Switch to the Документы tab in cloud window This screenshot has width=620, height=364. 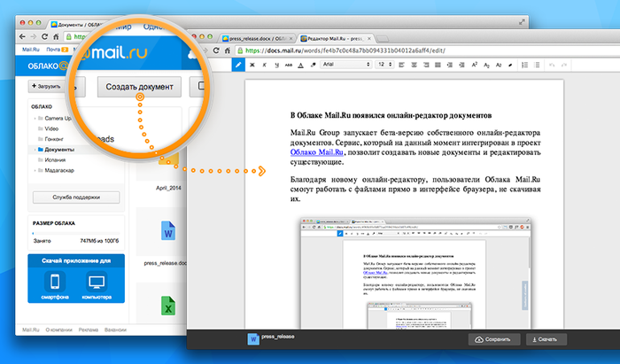pos(77,24)
